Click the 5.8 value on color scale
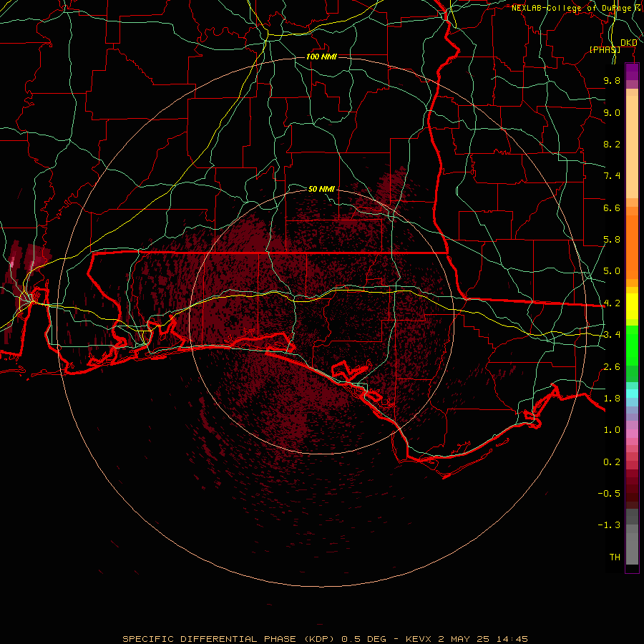This screenshot has height=644, width=644. pos(612,240)
